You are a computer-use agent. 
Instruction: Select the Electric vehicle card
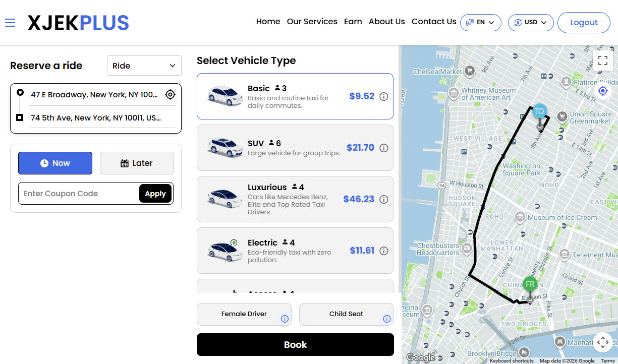pos(295,250)
